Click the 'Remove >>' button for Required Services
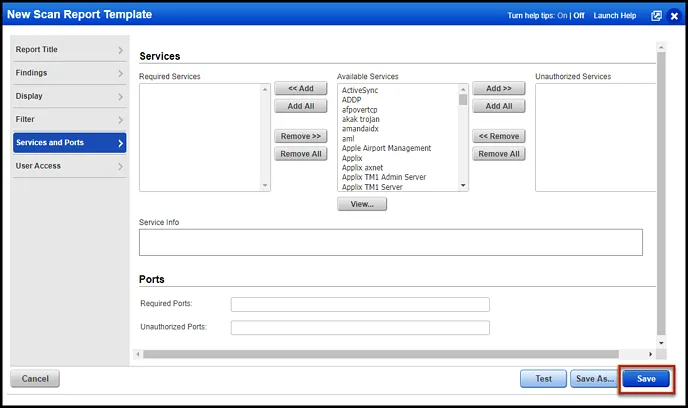Image resolution: width=688 pixels, height=408 pixels. tap(301, 136)
